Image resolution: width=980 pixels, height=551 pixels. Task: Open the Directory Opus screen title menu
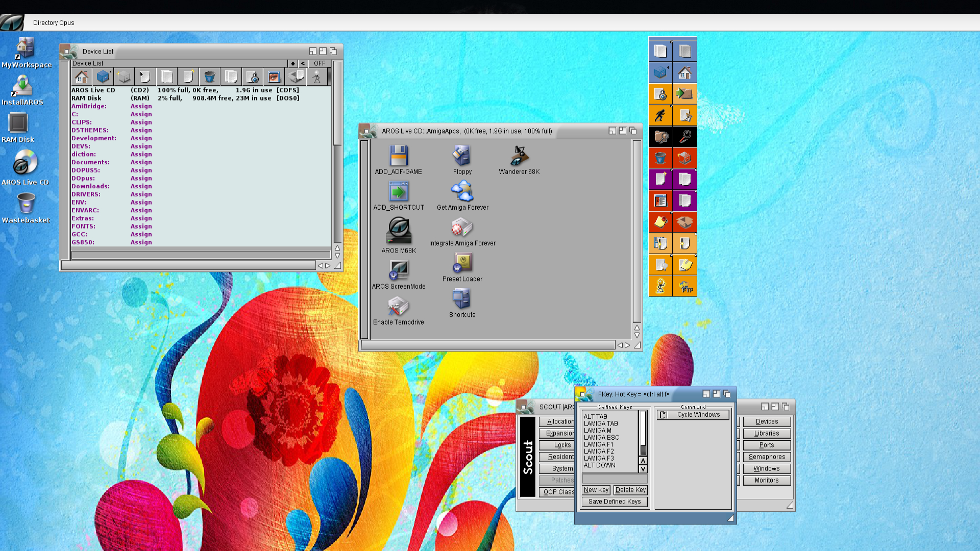pos(54,22)
